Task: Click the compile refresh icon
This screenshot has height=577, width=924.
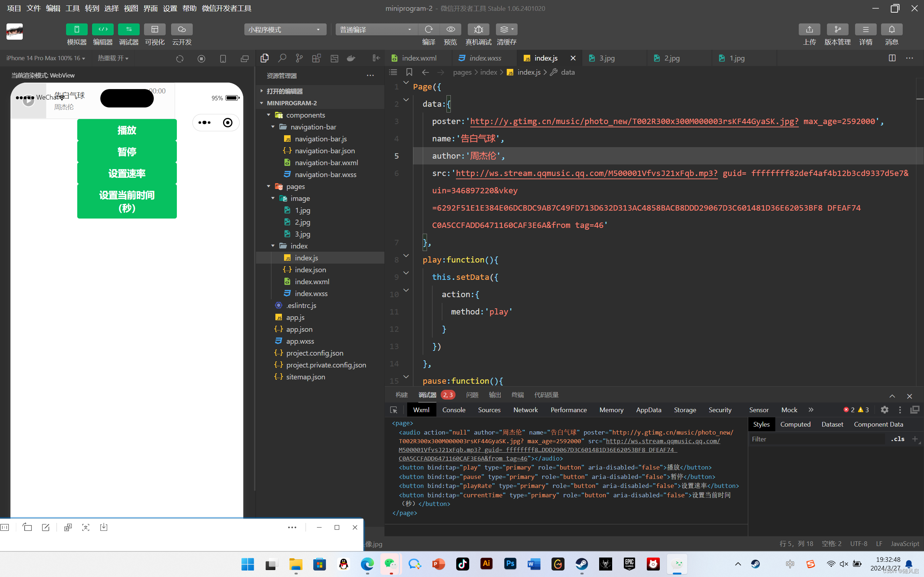Action: pyautogui.click(x=428, y=29)
